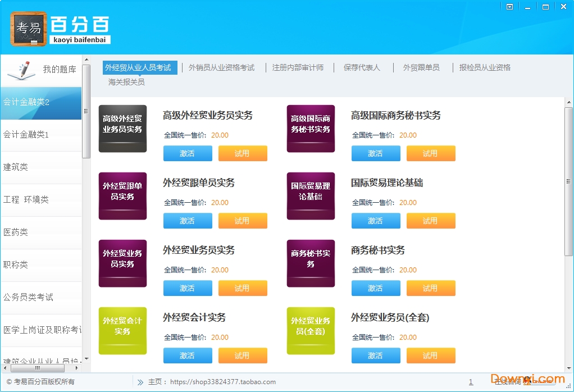Screen dimensions: 574x392
Task: Click the green 外经贸业务员(全套) tile icon
Action: [x=311, y=331]
